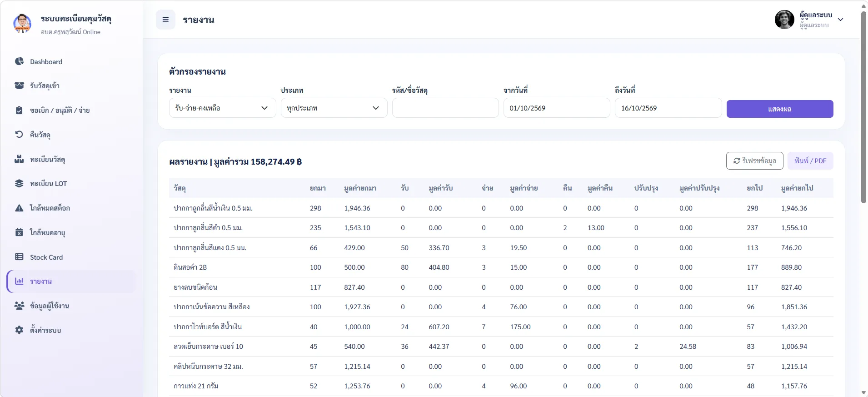
Task: Click the ใกล้หมดสต็อก warning triangle icon
Action: 19,208
